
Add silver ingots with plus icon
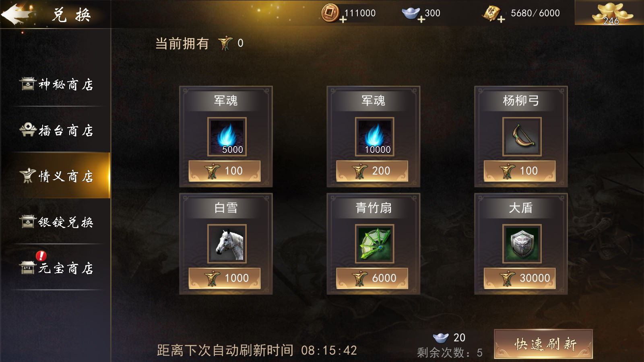coord(421,19)
